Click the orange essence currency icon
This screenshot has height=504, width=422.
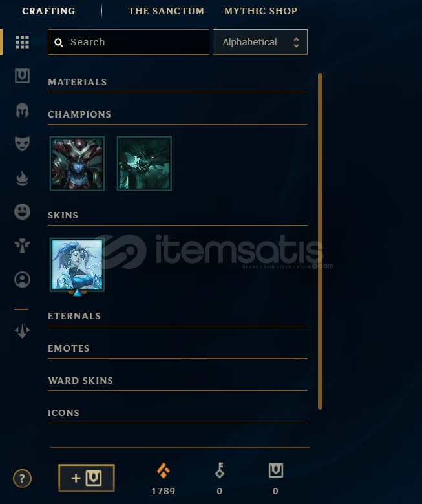pyautogui.click(x=164, y=470)
